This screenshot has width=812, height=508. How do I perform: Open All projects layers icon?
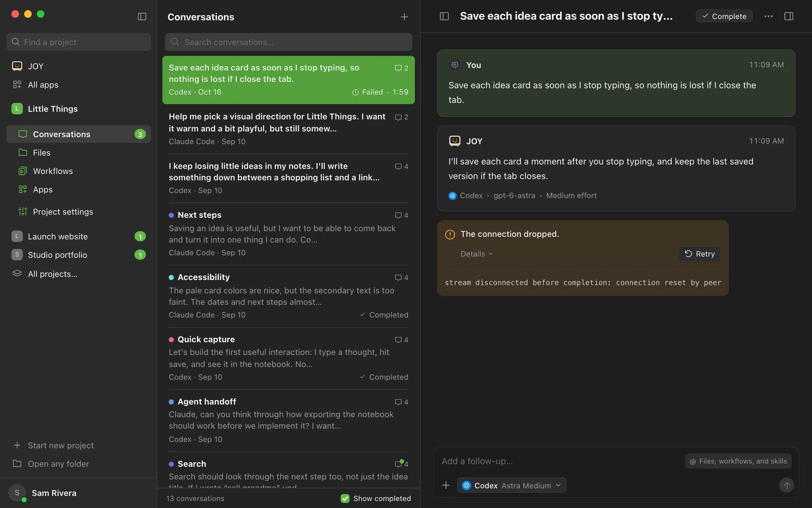[x=17, y=273]
